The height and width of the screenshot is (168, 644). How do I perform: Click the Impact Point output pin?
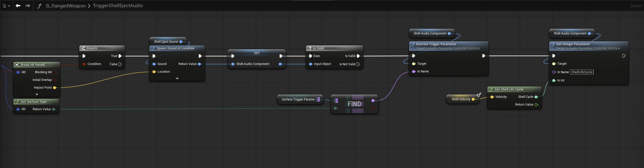55,88
